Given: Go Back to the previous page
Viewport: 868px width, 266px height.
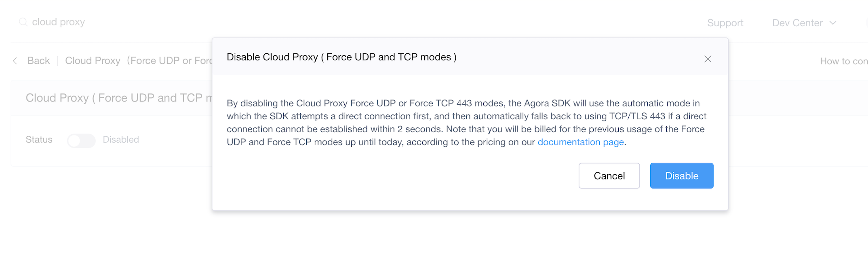Looking at the screenshot, I should point(38,61).
